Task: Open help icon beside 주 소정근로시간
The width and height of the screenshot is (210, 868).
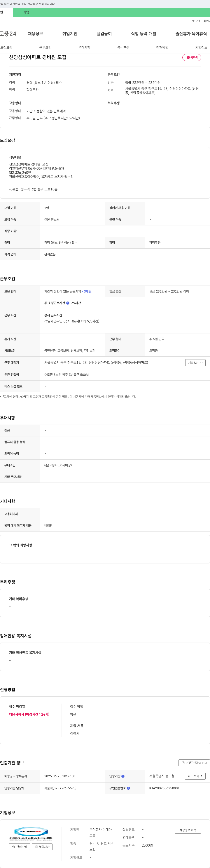Action: pos(68,303)
